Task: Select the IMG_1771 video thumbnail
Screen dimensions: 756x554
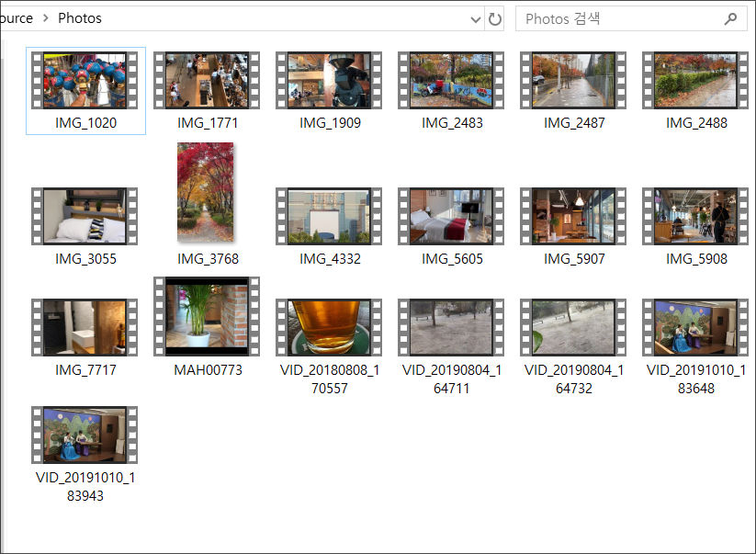Action: [x=207, y=81]
